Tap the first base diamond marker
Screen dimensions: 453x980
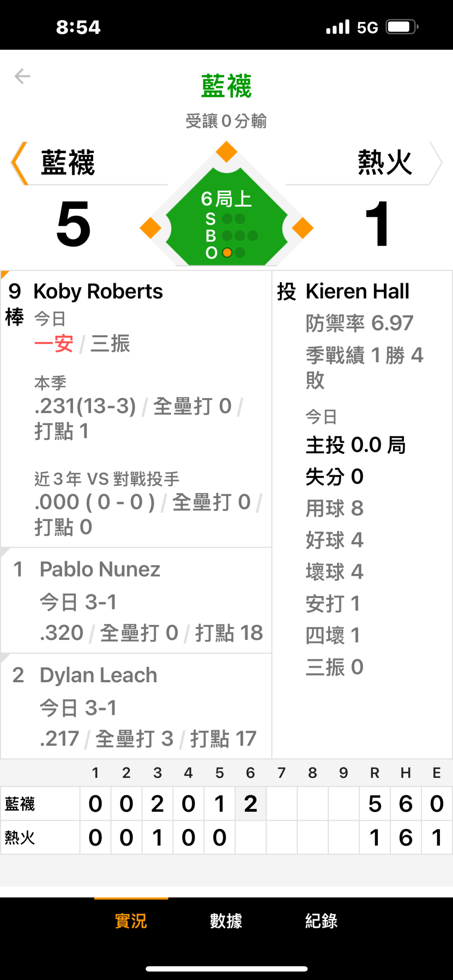[x=302, y=228]
